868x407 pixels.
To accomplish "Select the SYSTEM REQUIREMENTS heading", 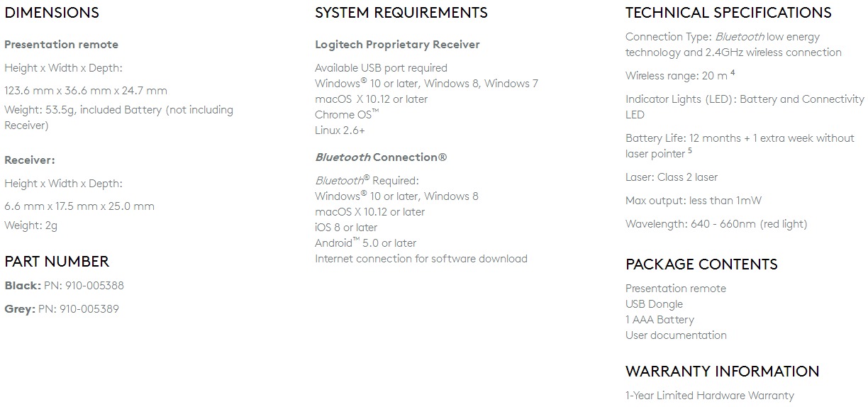I will click(x=401, y=13).
